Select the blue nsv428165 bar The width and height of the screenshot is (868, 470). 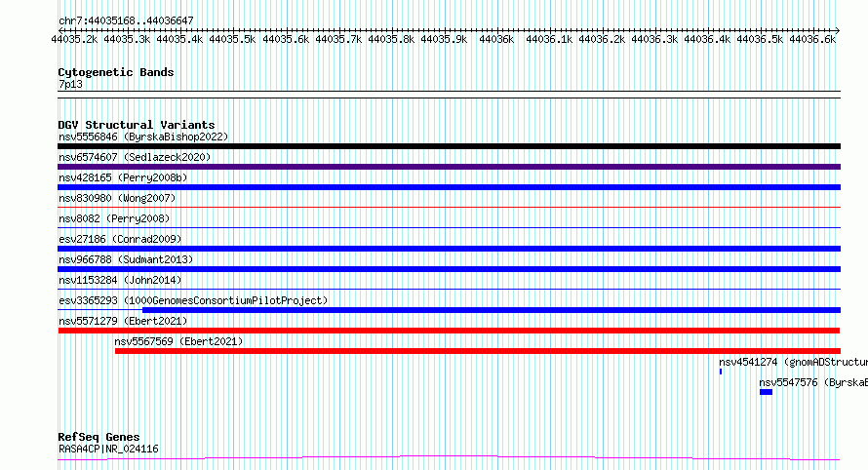coord(449,187)
